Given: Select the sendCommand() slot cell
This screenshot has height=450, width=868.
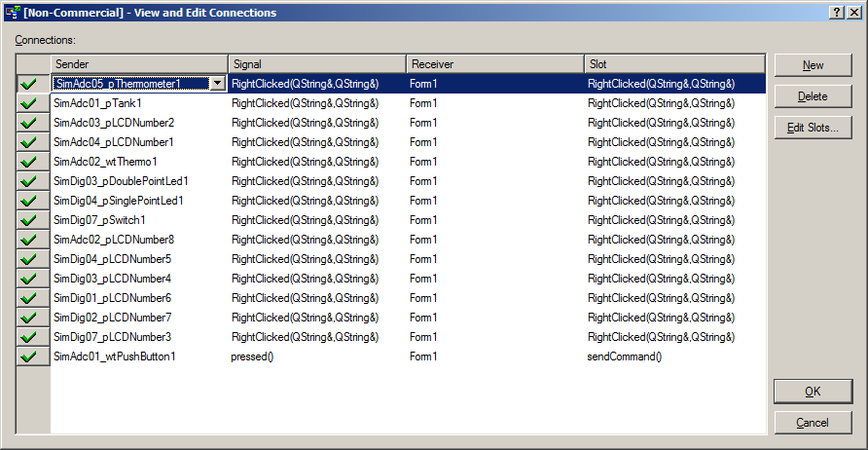Looking at the screenshot, I should [x=675, y=356].
